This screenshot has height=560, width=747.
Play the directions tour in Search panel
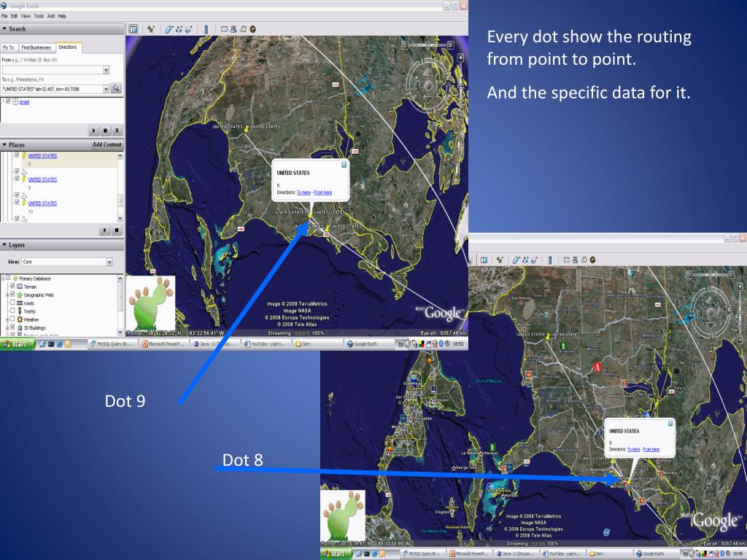(x=93, y=131)
